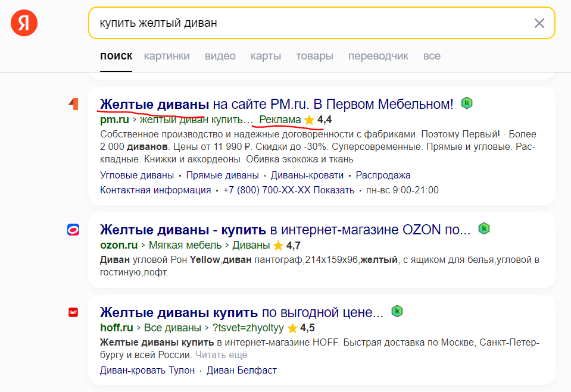Click the 'Реклама' label
Screen dimensions: 571x392
pyautogui.click(x=280, y=120)
